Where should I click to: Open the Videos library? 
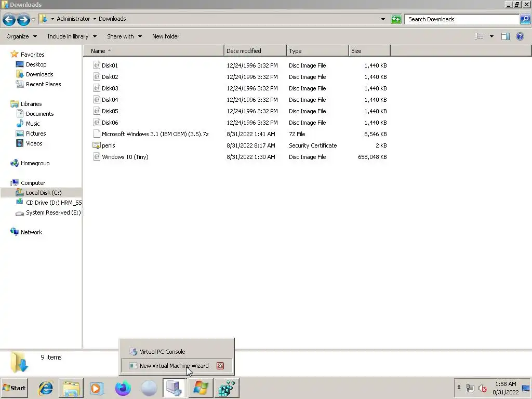(x=34, y=143)
